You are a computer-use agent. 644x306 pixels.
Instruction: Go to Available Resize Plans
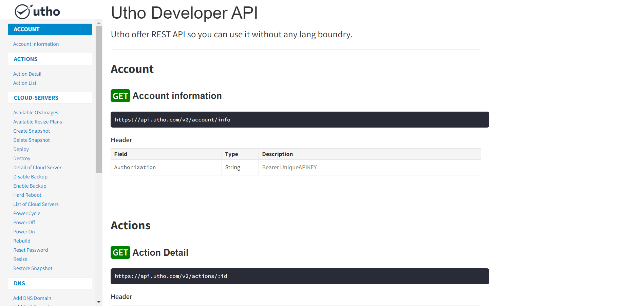38,122
